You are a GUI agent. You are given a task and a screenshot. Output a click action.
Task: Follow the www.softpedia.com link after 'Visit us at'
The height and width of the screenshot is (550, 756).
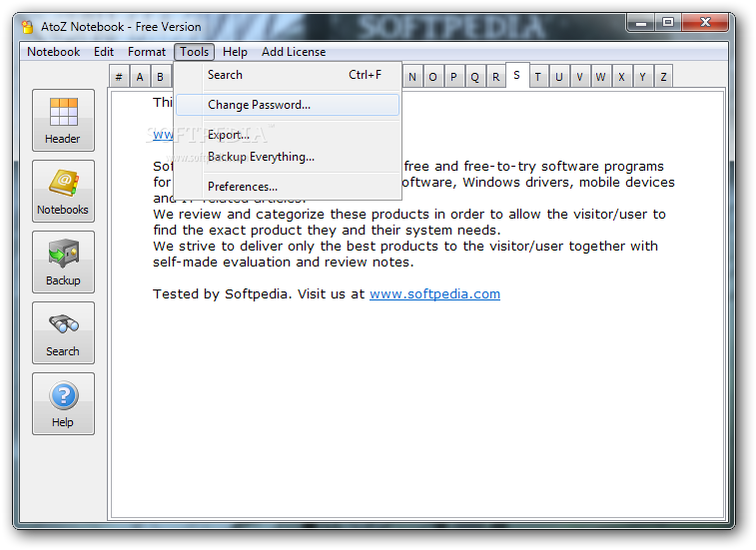tap(434, 294)
